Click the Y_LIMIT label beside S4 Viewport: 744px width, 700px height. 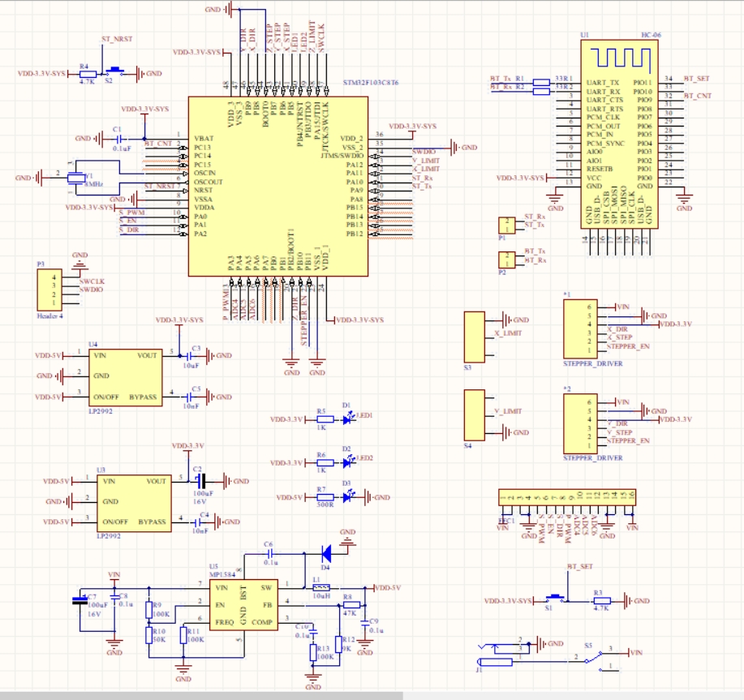pyautogui.click(x=508, y=411)
